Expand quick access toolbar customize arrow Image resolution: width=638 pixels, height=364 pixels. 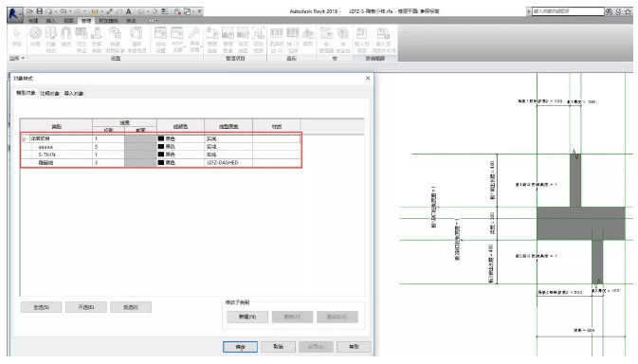coord(199,11)
